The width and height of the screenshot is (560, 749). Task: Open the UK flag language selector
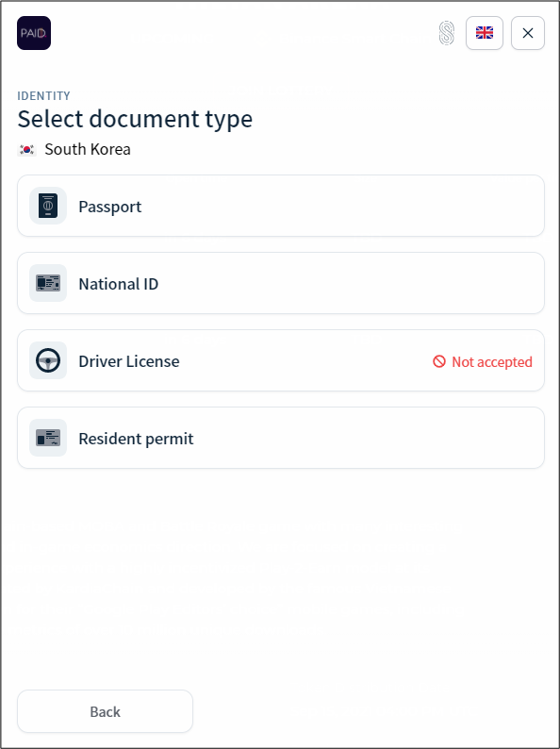(485, 33)
